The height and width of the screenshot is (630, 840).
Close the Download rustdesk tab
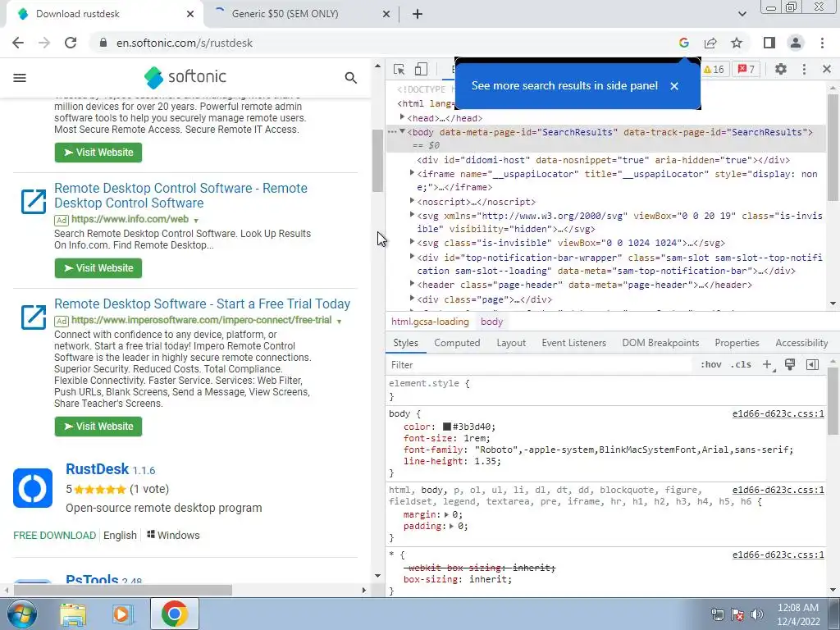pyautogui.click(x=190, y=14)
